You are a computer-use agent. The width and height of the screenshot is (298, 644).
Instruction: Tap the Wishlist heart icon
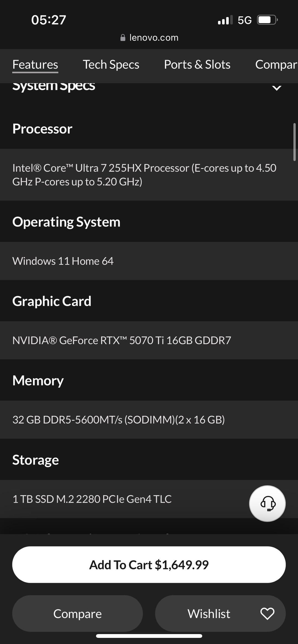(x=267, y=613)
